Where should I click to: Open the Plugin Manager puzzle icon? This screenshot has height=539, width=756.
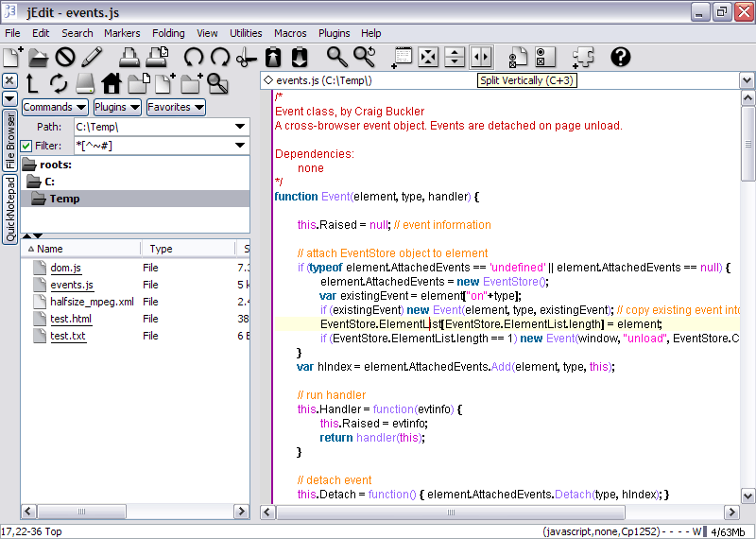tap(583, 58)
